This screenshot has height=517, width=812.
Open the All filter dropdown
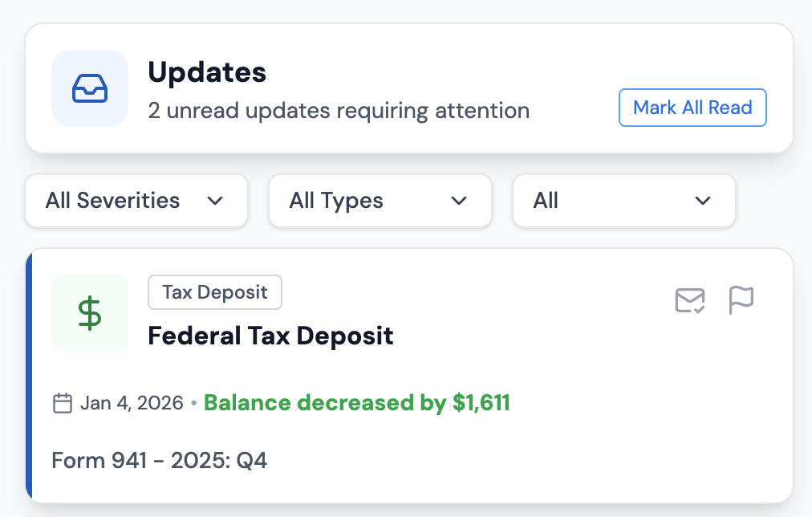[623, 201]
